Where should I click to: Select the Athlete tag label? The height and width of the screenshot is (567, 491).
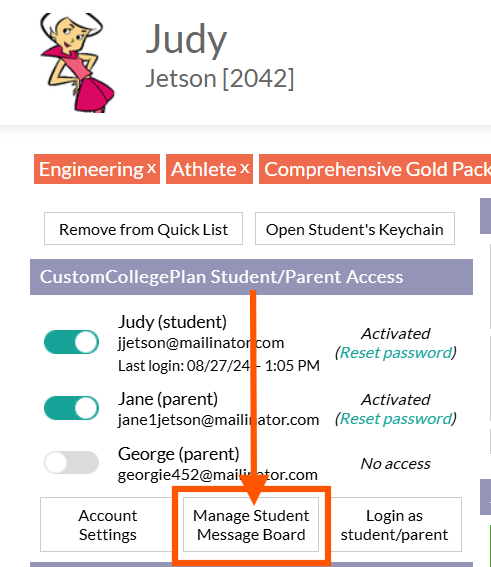click(x=204, y=169)
